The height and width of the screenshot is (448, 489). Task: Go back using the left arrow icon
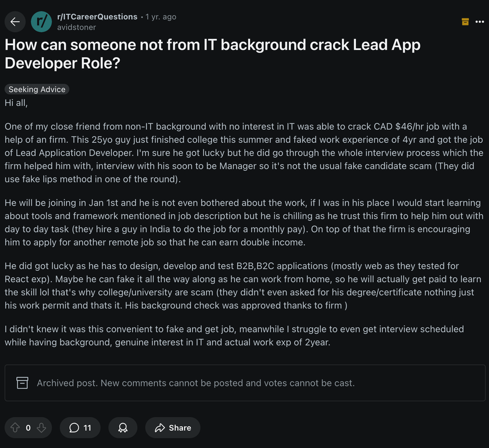point(15,21)
